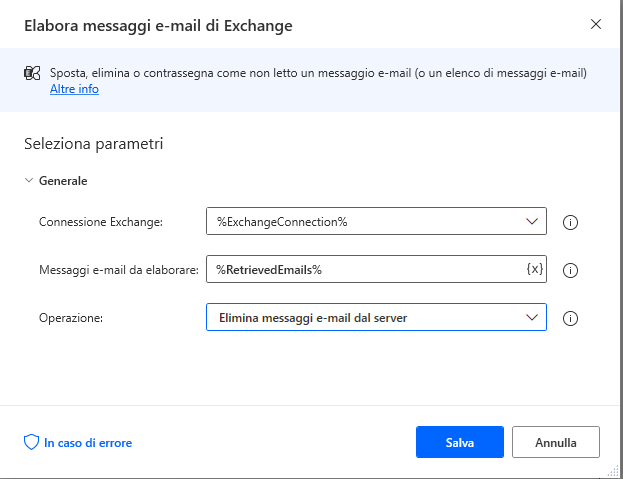
Task: Show info for Operazione field
Action: pos(570,319)
